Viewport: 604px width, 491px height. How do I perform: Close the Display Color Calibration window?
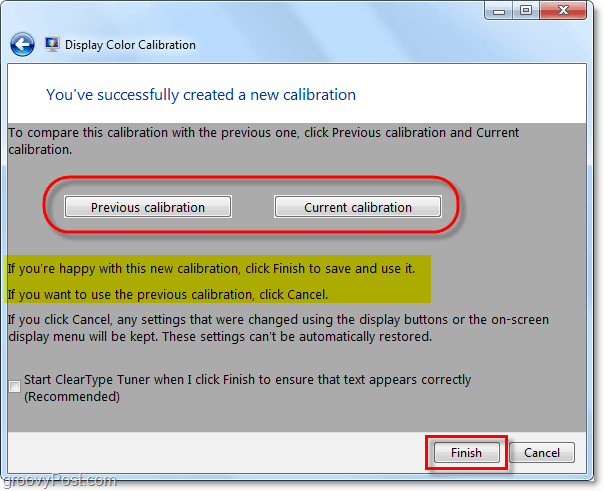(x=563, y=11)
